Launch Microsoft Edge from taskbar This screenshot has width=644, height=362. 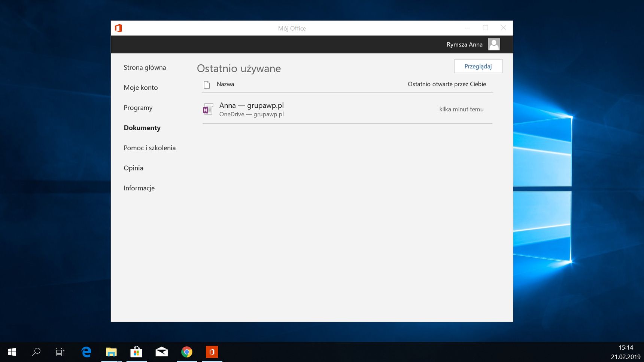pos(86,352)
